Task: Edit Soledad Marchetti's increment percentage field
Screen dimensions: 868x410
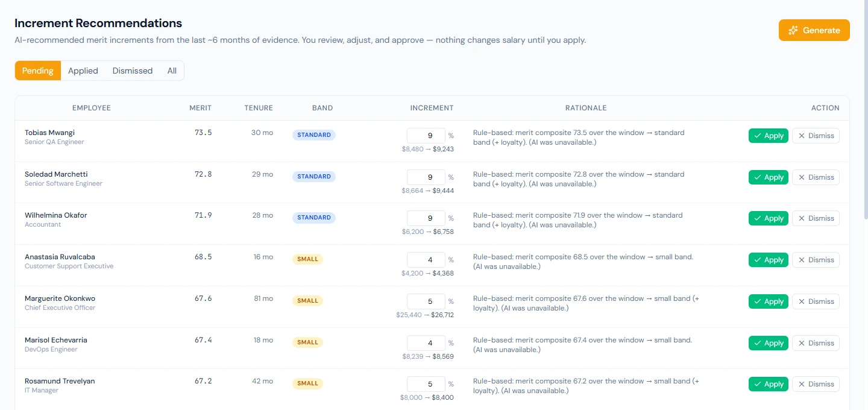Action: click(426, 177)
